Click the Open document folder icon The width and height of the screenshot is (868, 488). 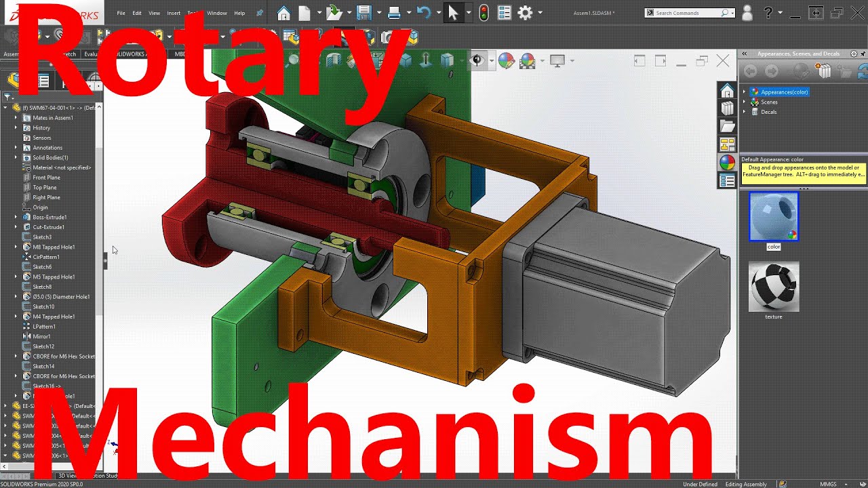point(334,13)
